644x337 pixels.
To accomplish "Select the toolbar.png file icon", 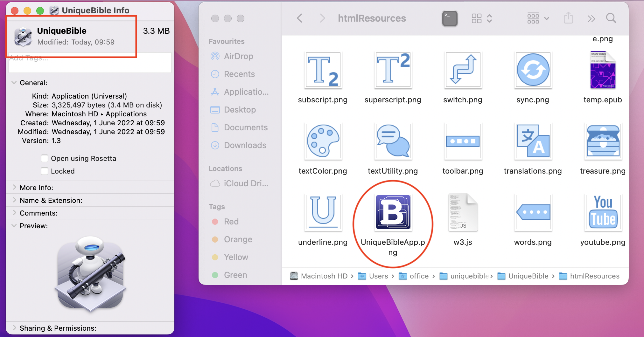I will tap(463, 141).
